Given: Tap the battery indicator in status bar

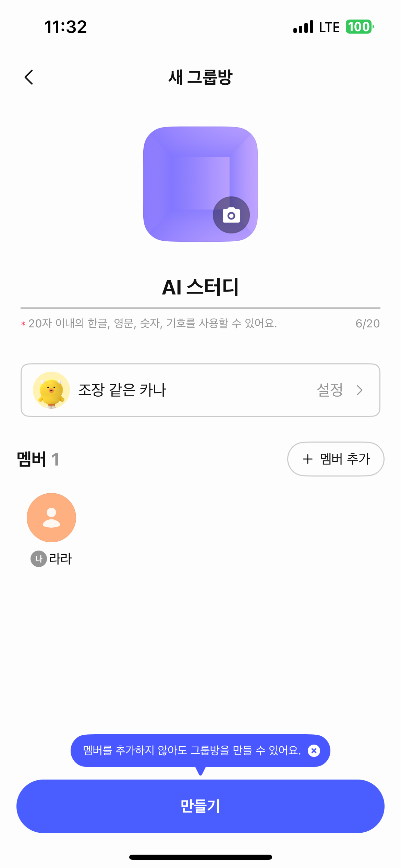Looking at the screenshot, I should [359, 27].
